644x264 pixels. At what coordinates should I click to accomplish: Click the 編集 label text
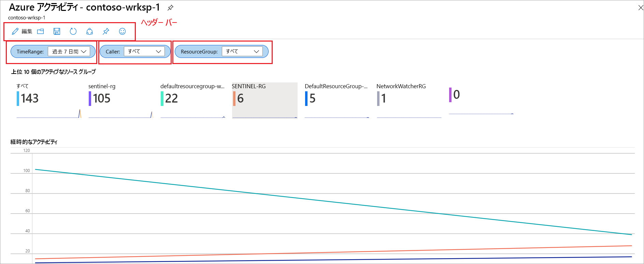coord(27,31)
